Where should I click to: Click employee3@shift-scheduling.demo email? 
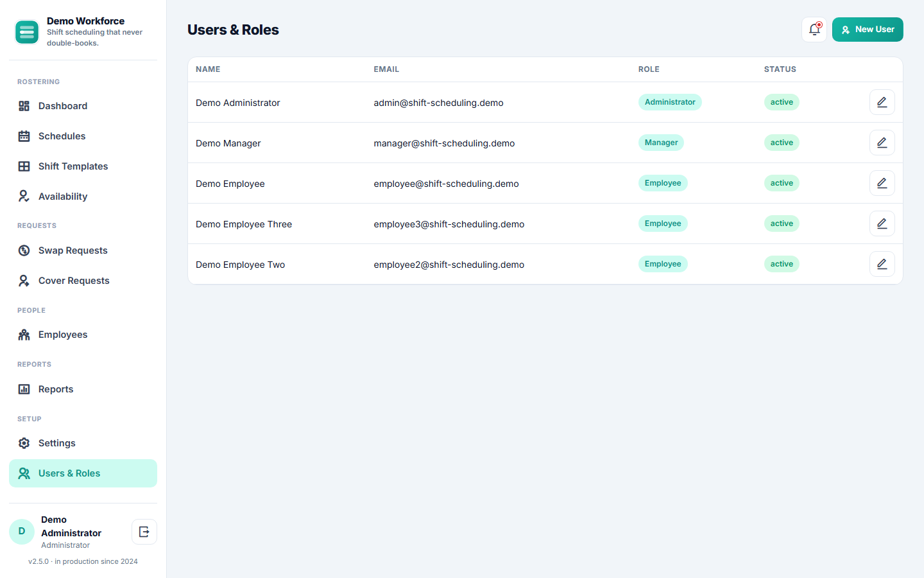pyautogui.click(x=449, y=224)
